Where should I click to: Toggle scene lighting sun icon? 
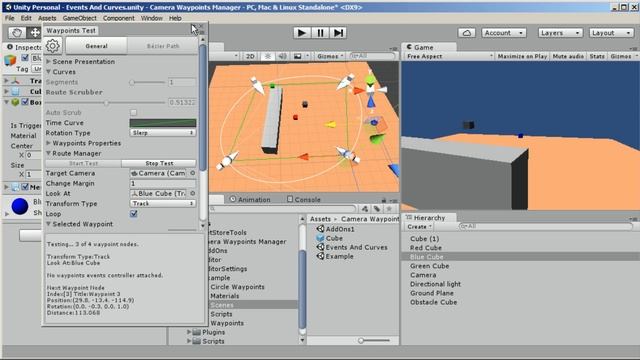pyautogui.click(x=268, y=56)
